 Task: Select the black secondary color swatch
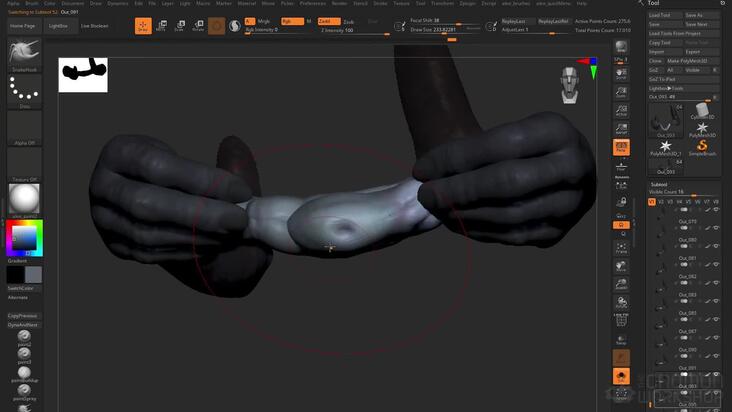tap(15, 275)
